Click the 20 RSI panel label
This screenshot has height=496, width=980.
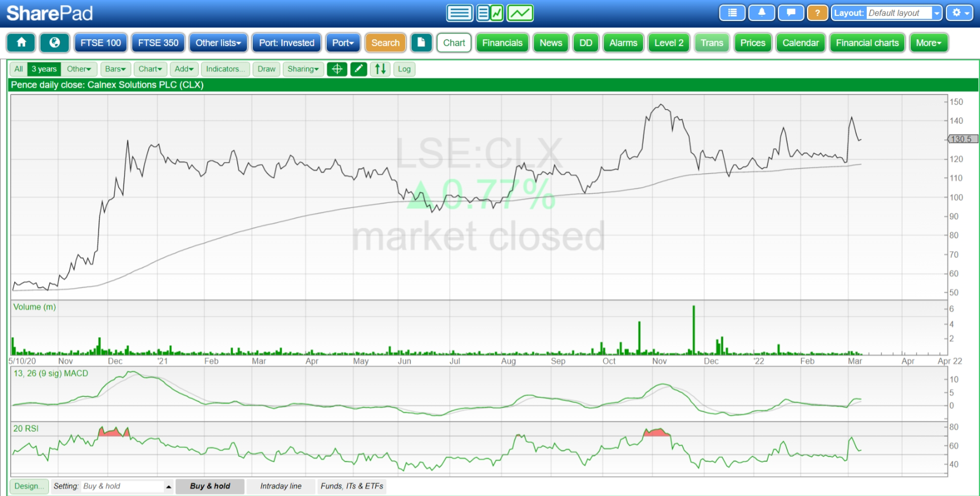[26, 429]
